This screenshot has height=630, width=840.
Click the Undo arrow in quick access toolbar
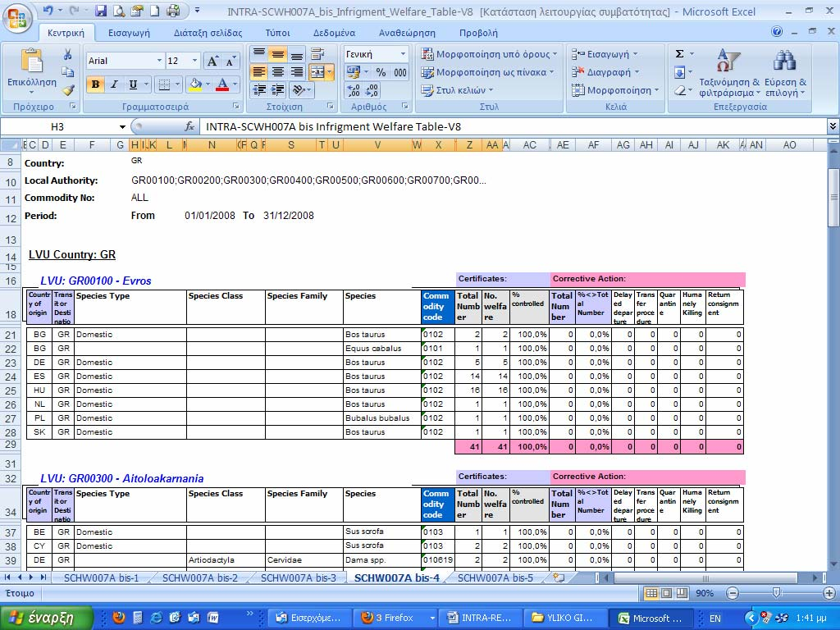click(48, 10)
